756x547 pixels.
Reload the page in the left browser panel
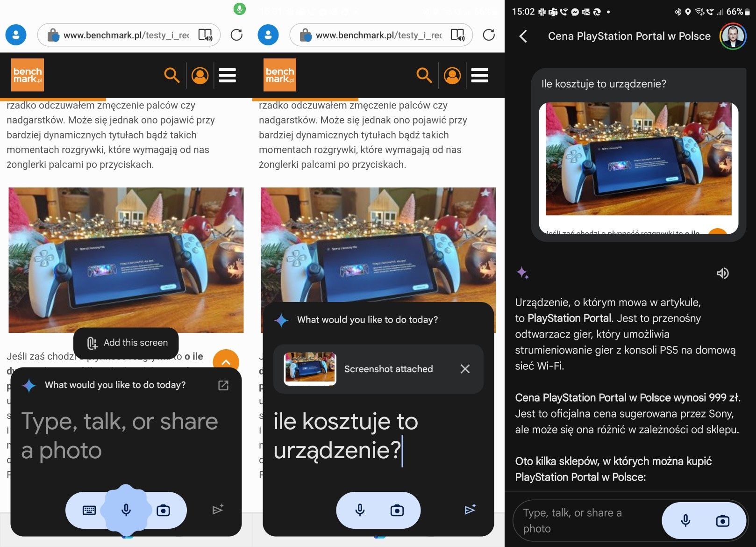point(237,35)
